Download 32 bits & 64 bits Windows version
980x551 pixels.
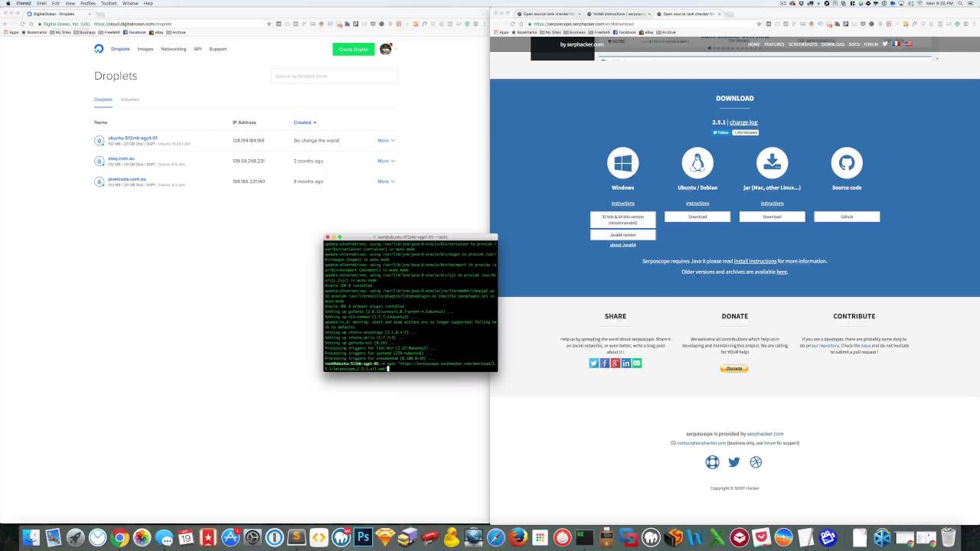622,220
